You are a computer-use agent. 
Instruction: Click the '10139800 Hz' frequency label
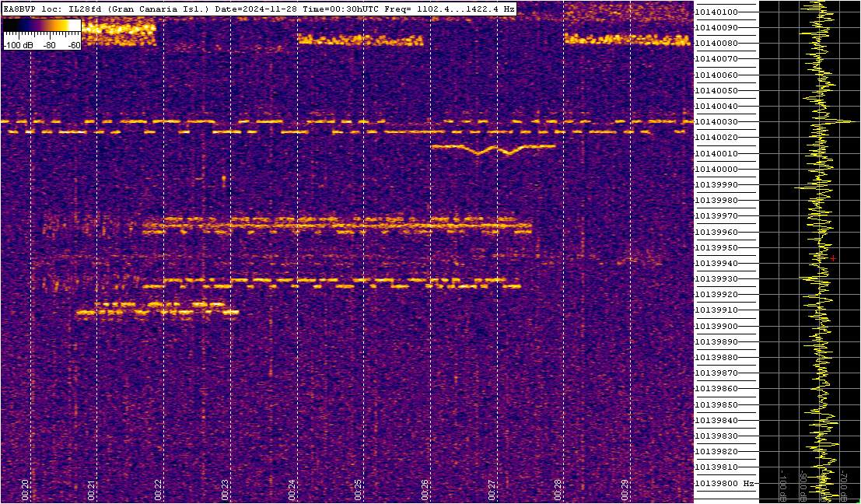tap(724, 483)
